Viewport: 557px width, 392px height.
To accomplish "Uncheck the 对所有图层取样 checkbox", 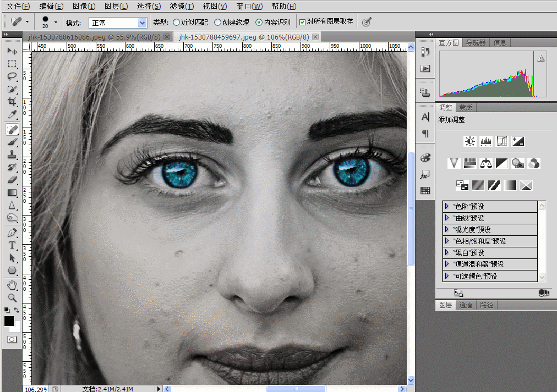I will (302, 22).
